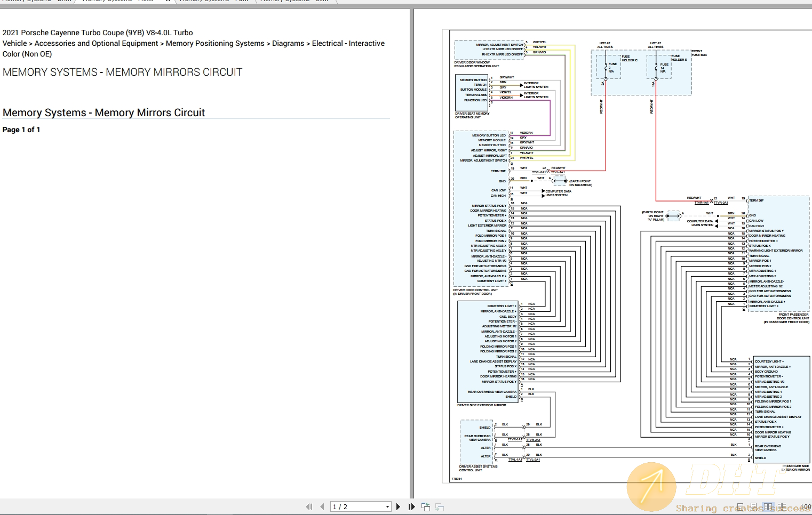Switch to single page layout

click(x=740, y=507)
